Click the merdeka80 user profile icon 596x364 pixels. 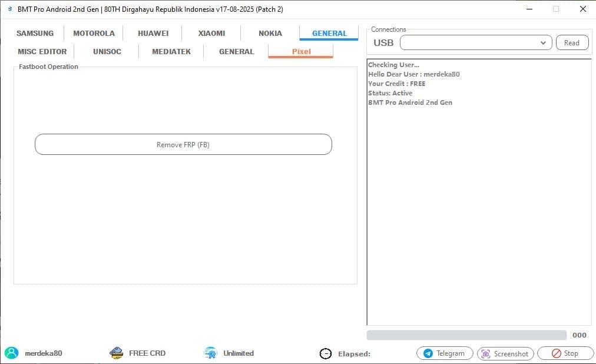point(12,353)
